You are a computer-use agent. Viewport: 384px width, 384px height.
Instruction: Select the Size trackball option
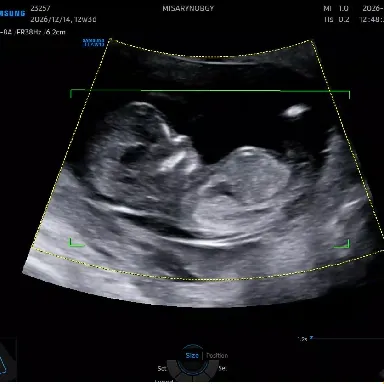pos(192,355)
